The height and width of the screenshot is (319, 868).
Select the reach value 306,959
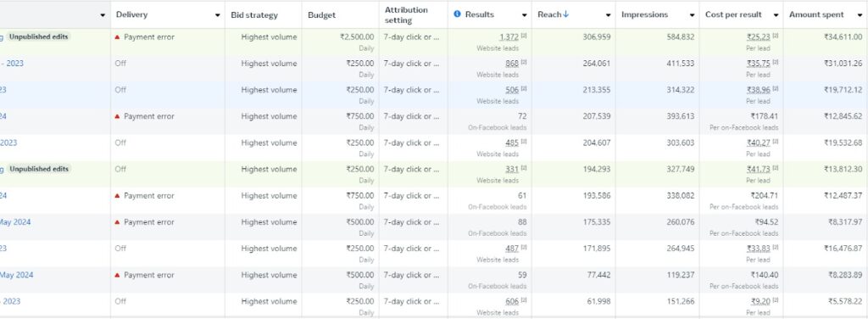click(597, 37)
